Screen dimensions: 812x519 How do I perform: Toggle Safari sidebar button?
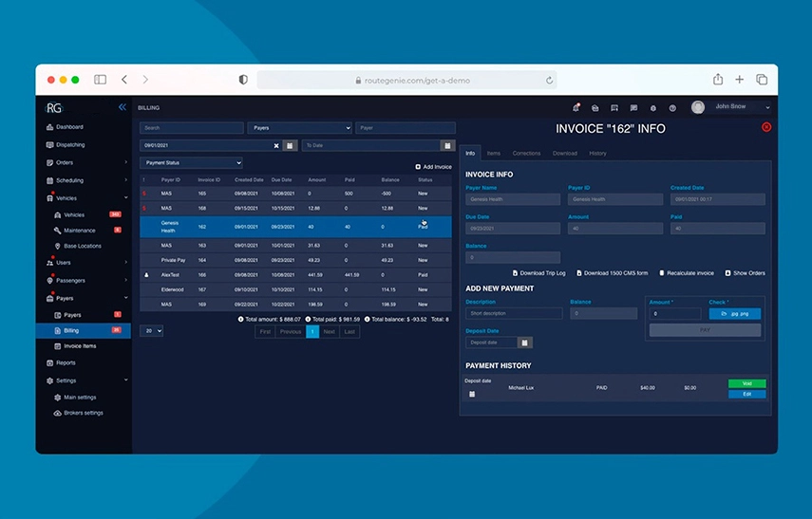[x=100, y=79]
